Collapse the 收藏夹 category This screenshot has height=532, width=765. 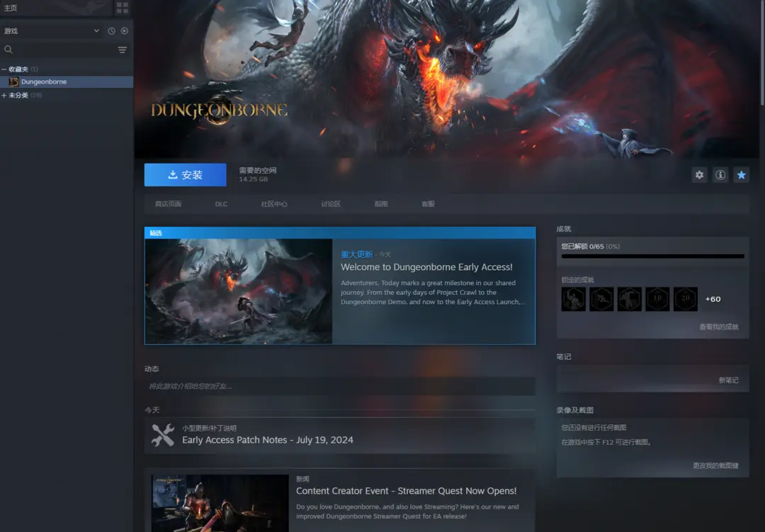coord(4,69)
